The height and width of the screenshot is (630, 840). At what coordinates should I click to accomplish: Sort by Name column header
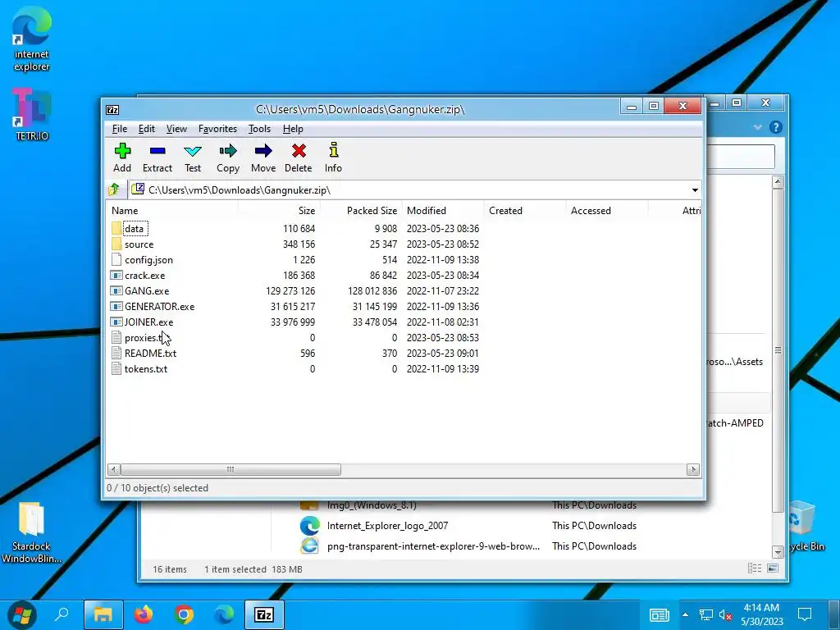point(172,211)
